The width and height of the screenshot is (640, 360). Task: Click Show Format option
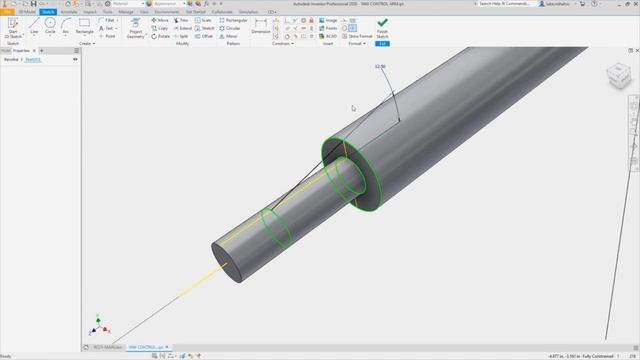[357, 36]
